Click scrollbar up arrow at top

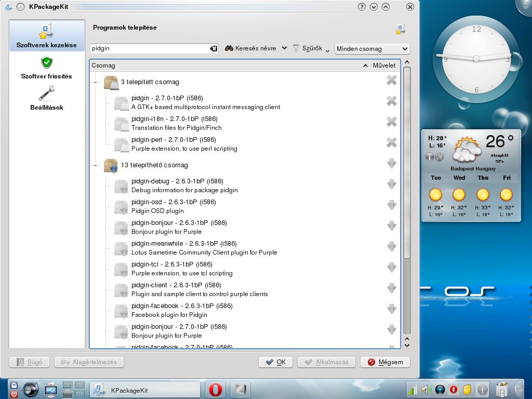(x=407, y=62)
